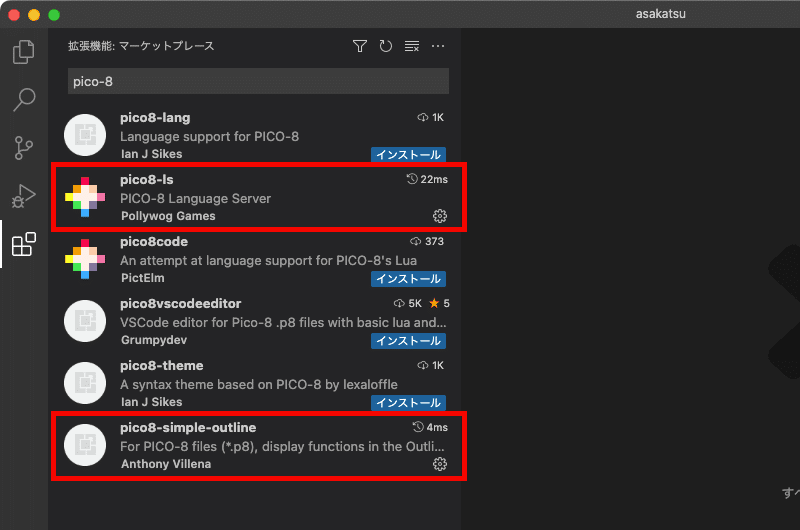Viewport: 800px width, 530px height.
Task: Refresh the extensions list
Action: click(x=386, y=46)
